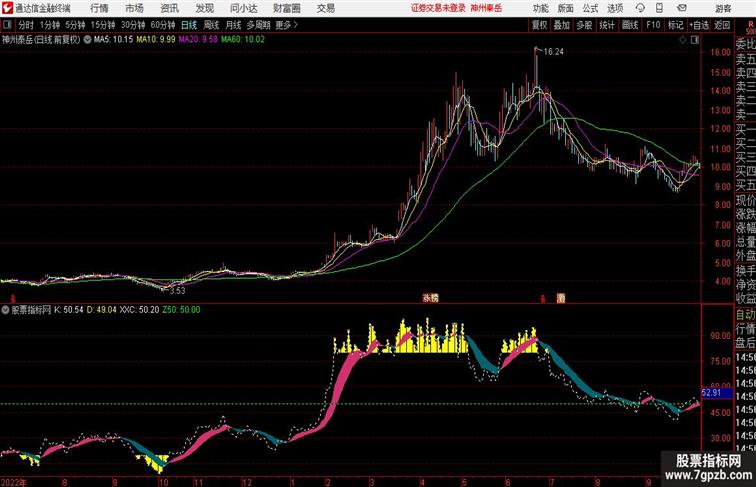This screenshot has width=756, height=487.
Task: Expand the 股票指标网 sub-indicator dropdown arrow
Action: point(6,310)
